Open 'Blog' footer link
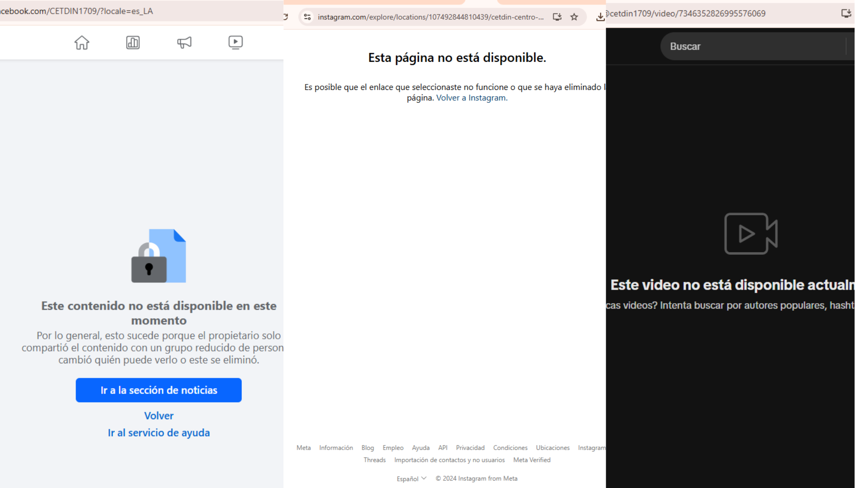Image resolution: width=868 pixels, height=488 pixels. [x=368, y=448]
